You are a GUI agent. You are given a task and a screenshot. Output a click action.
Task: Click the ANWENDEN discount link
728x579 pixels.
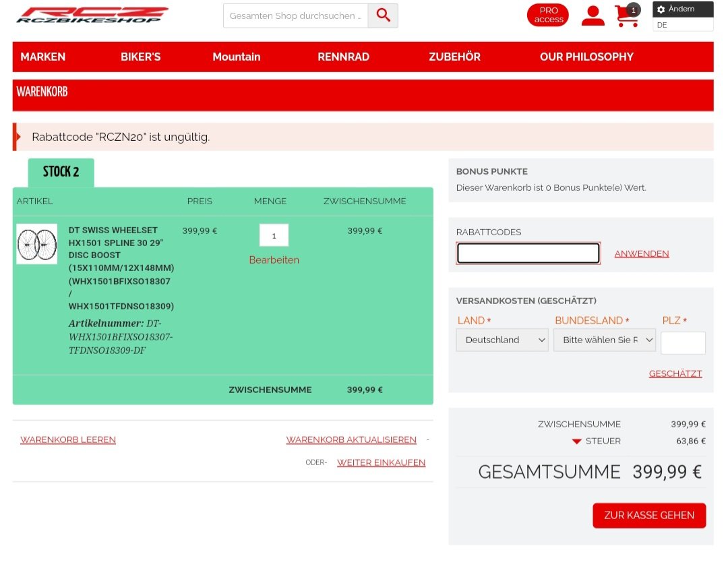tap(641, 253)
